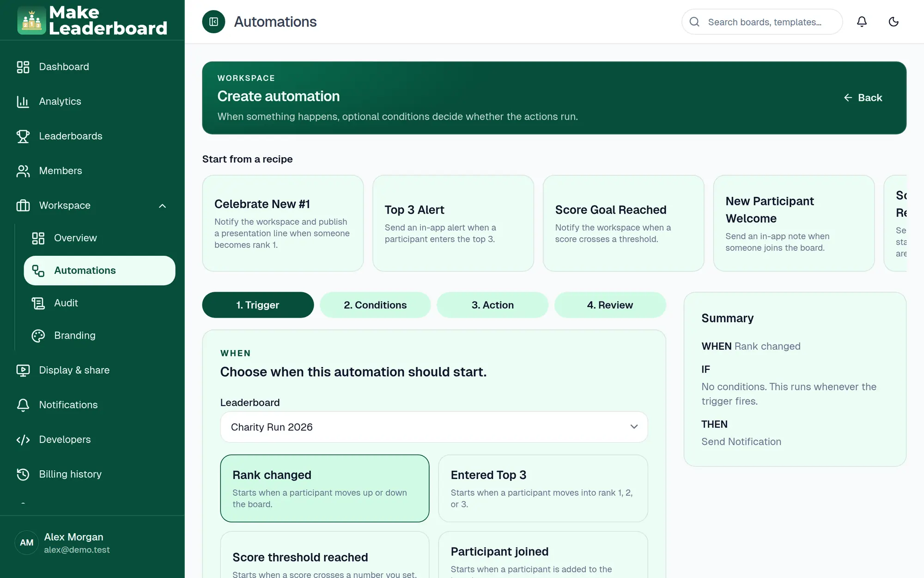Choose the Score Goal Reached recipe
Viewport: 924px width, 578px height.
point(624,223)
